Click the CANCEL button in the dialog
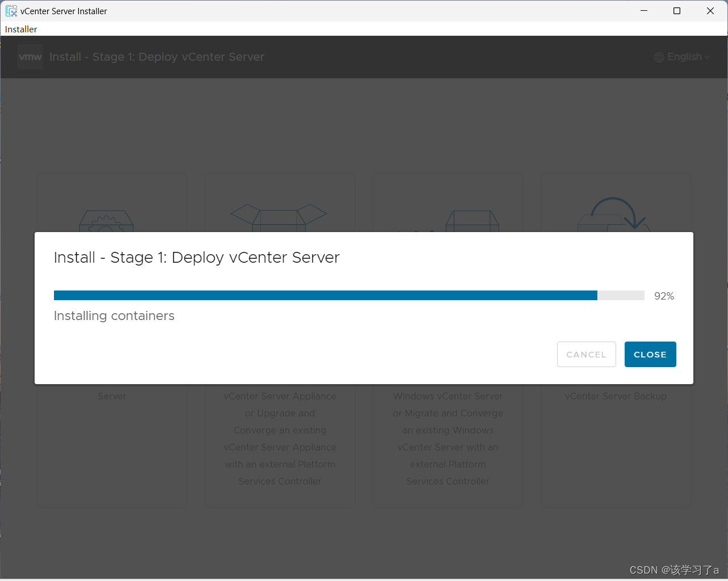The image size is (728, 581). tap(587, 354)
